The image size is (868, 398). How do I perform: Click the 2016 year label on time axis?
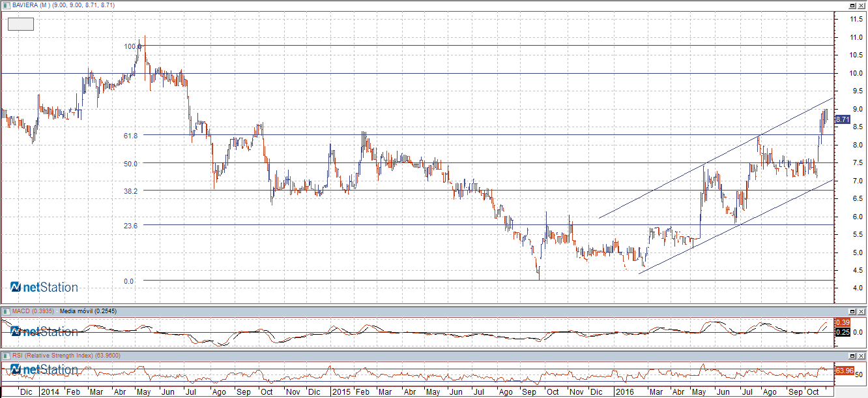[625, 392]
